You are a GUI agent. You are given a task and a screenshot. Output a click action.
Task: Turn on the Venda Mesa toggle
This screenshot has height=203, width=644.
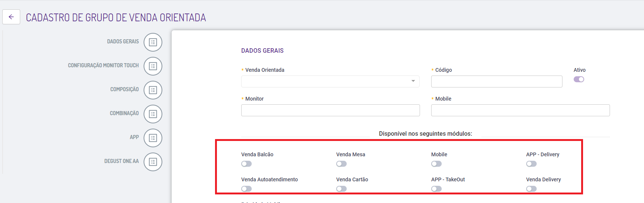click(341, 164)
